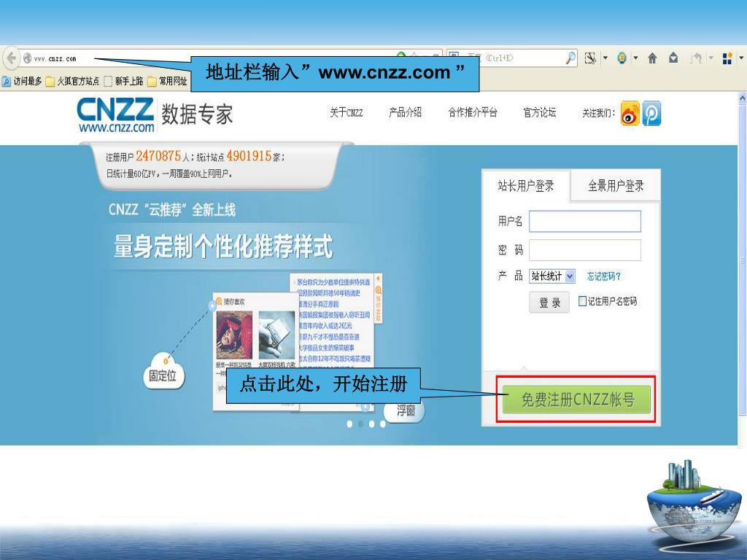Click the registered users number 2470875
Screen dimensions: 747x560
click(x=158, y=156)
